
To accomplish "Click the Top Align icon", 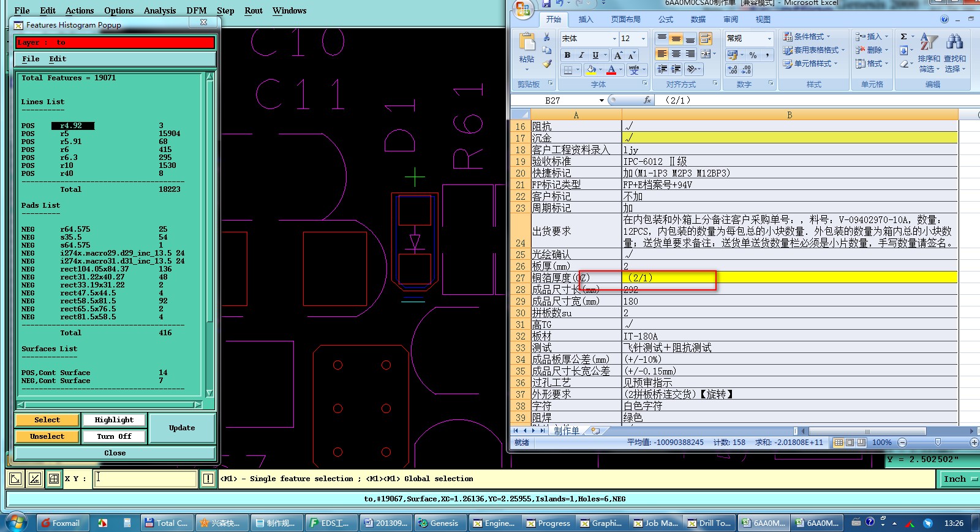I will click(x=661, y=39).
